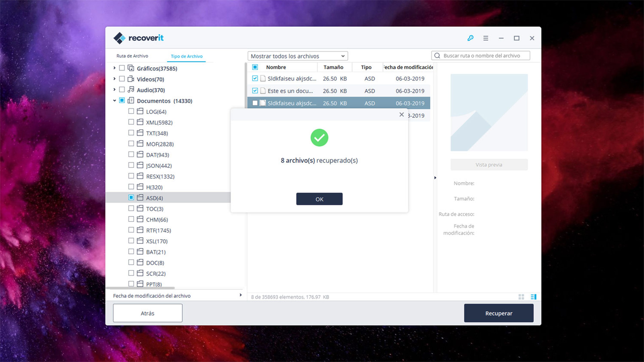This screenshot has width=644, height=362.
Task: Click the DAT(943) folder icon
Action: (x=140, y=154)
